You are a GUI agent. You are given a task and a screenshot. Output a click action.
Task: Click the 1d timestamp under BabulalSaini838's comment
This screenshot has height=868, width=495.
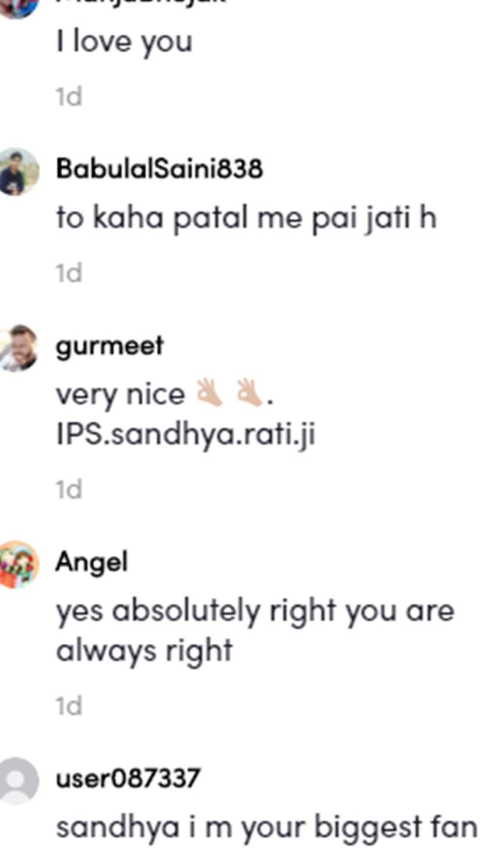69,273
